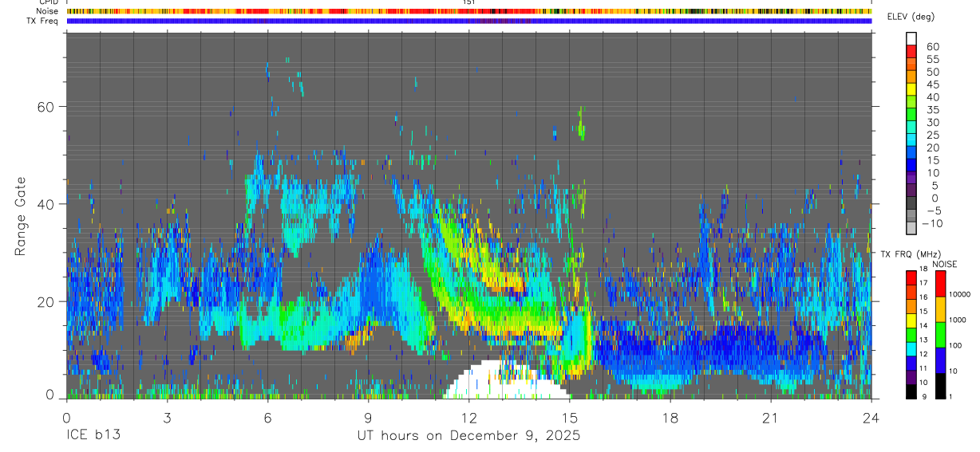
Task: Click the '10000' label on NOISE scale
Action: 959,294
